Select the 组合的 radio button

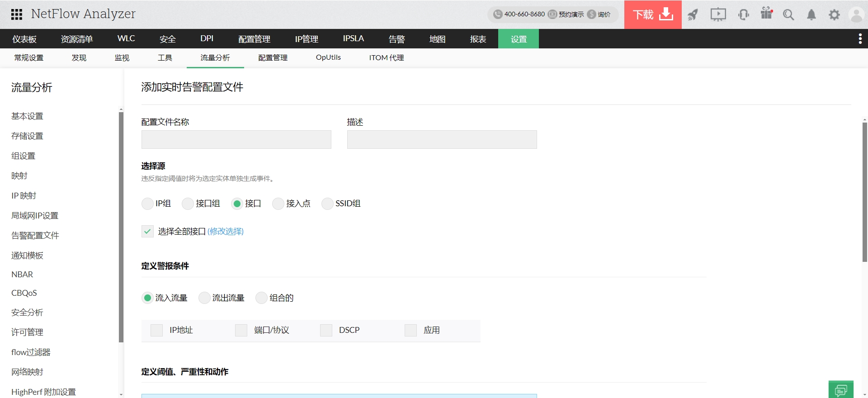pos(261,298)
